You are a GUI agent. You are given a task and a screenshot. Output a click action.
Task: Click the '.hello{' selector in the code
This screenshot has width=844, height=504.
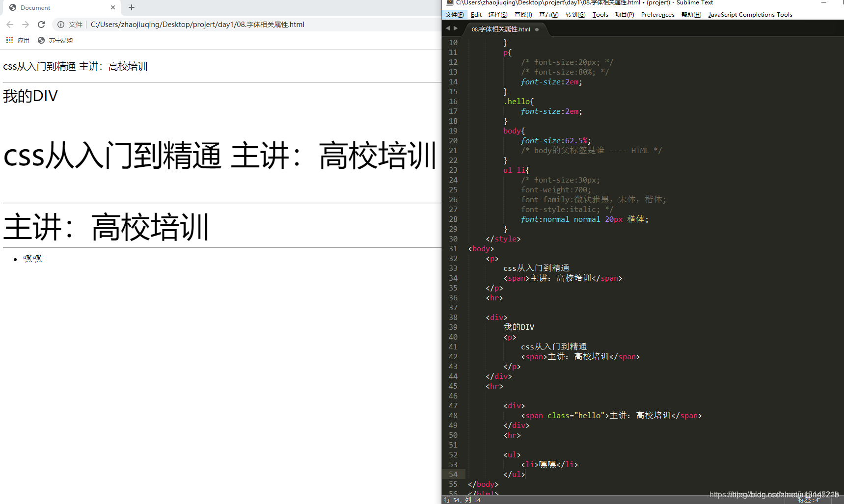click(518, 102)
